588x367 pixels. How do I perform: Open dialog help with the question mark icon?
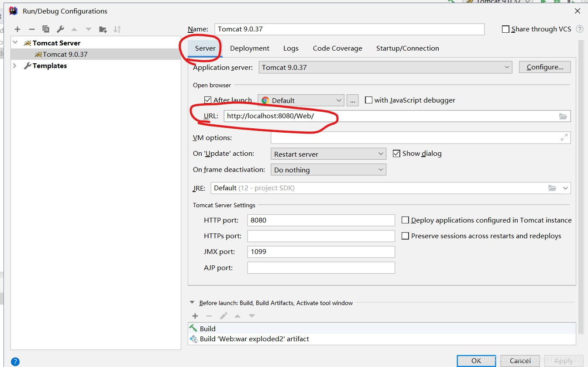coord(15,362)
